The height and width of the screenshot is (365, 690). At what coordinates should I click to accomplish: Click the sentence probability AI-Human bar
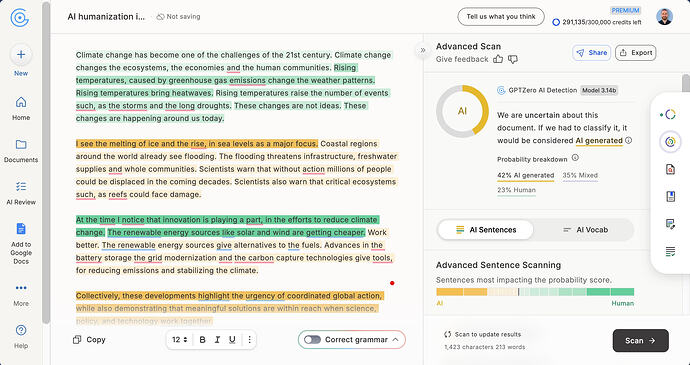pyautogui.click(x=535, y=292)
